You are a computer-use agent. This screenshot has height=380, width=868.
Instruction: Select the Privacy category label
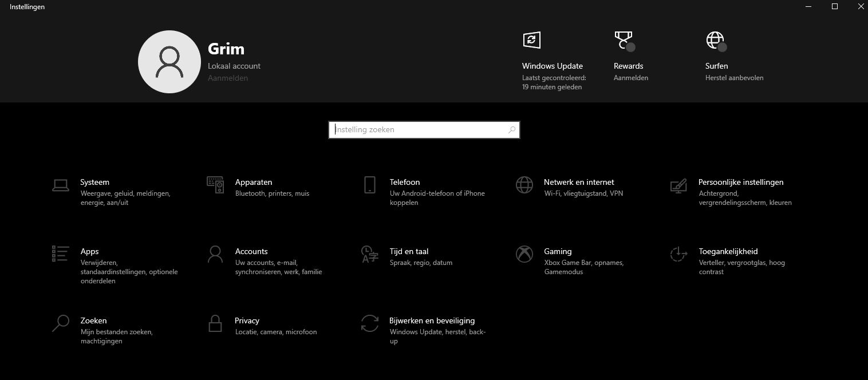[x=247, y=320]
